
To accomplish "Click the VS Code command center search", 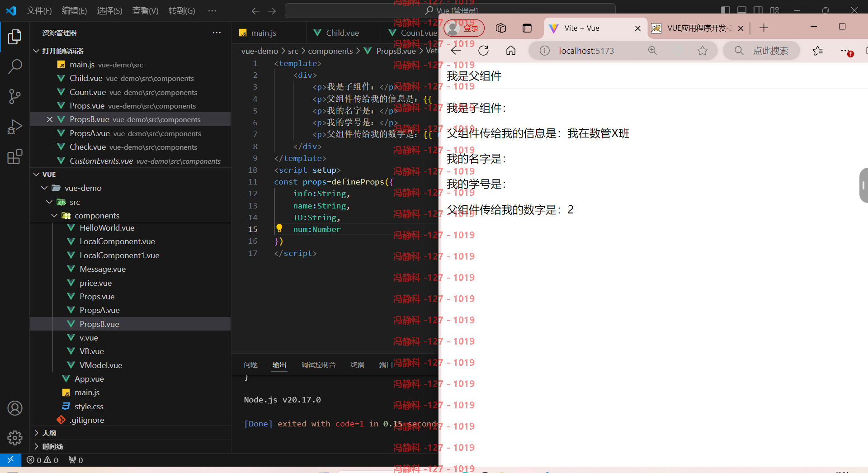I will click(450, 10).
